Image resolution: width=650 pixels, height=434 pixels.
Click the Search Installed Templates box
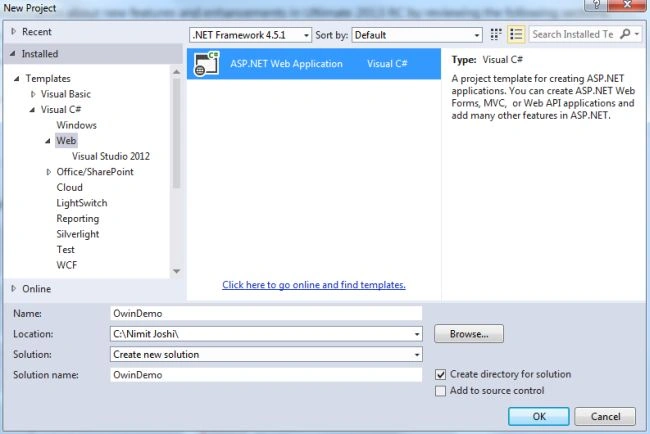click(573, 34)
